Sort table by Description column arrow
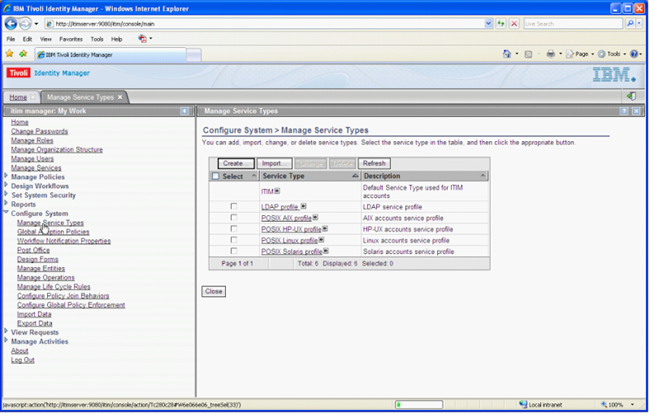This screenshot has height=414, width=650. click(x=483, y=176)
